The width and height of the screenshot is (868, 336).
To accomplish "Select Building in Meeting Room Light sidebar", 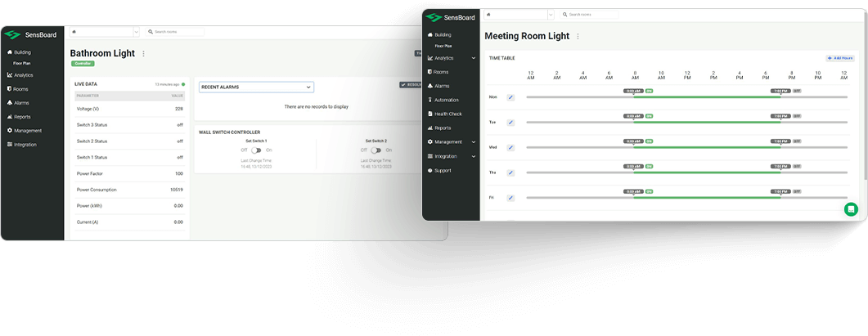I will 439,35.
